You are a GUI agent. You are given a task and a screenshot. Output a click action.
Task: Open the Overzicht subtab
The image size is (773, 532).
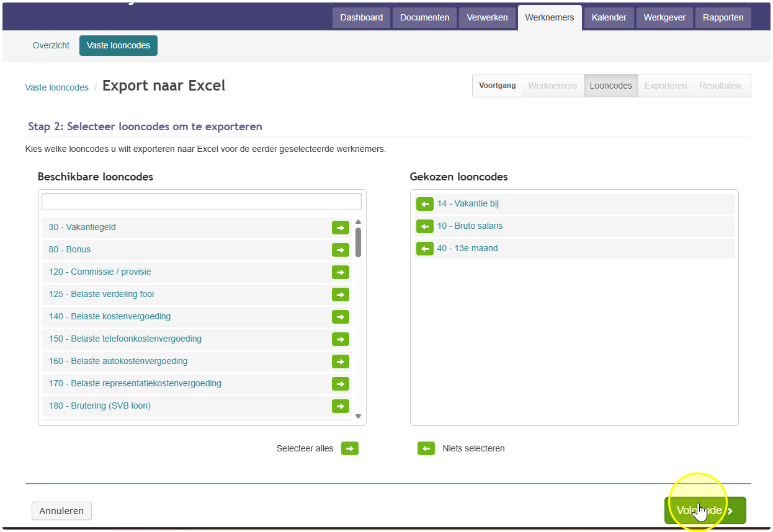(51, 45)
